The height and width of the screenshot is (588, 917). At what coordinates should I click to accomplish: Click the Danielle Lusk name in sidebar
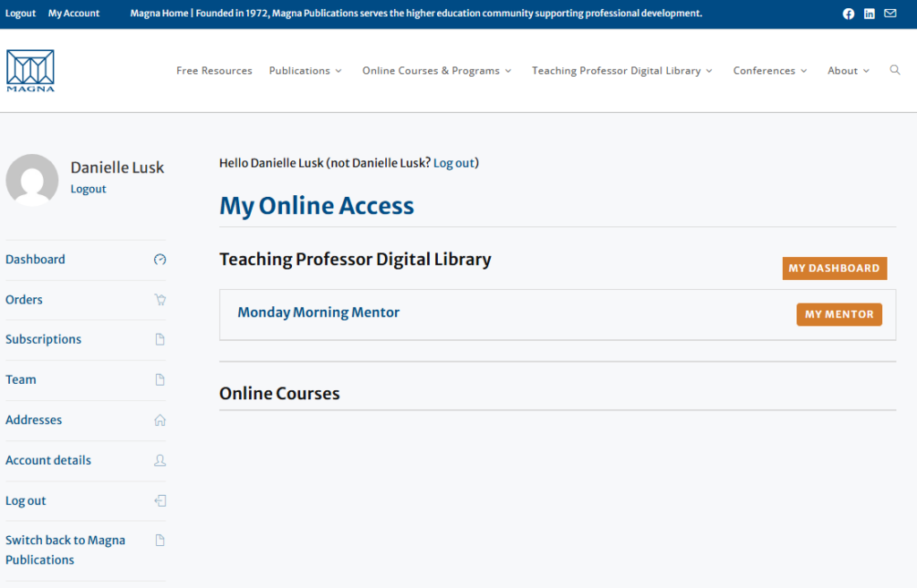tap(117, 167)
